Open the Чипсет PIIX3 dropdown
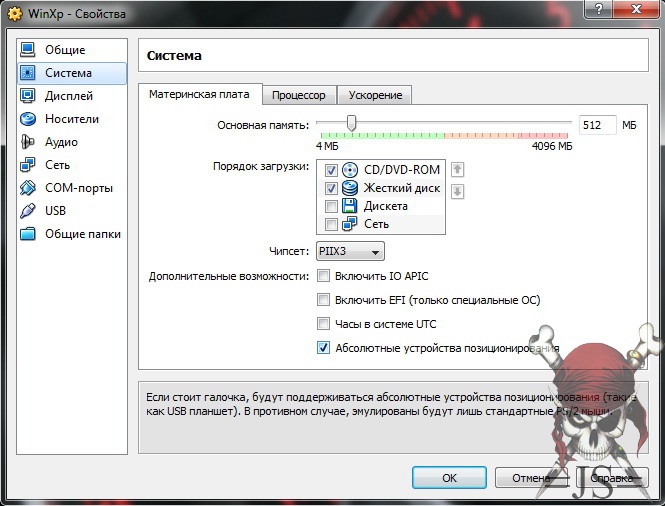Image resolution: width=665 pixels, height=506 pixels. point(350,252)
